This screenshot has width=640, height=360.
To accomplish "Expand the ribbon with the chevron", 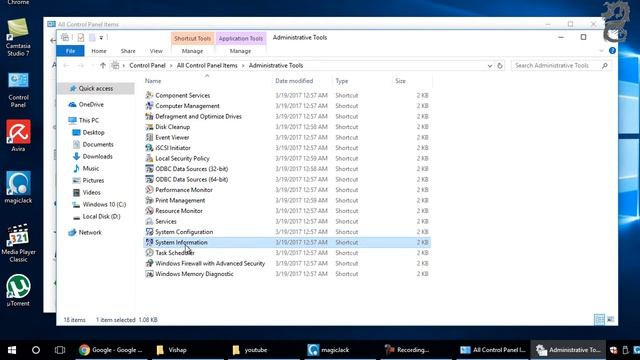I will pyautogui.click(x=601, y=51).
